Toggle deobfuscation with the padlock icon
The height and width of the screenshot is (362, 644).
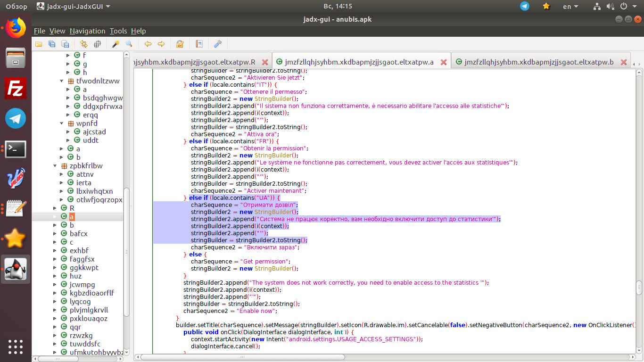click(180, 44)
